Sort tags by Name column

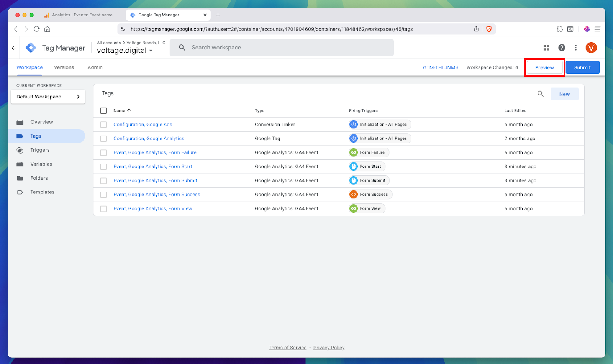click(x=122, y=111)
